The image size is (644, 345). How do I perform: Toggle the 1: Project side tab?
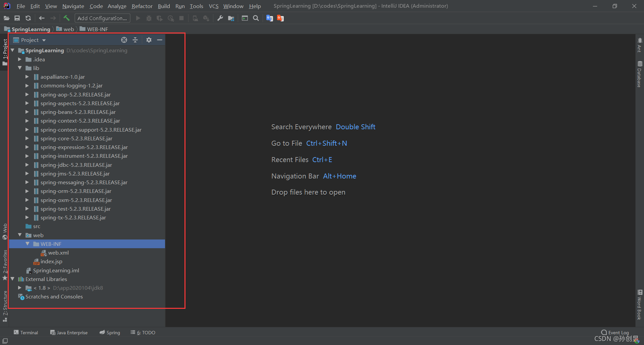pyautogui.click(x=5, y=52)
